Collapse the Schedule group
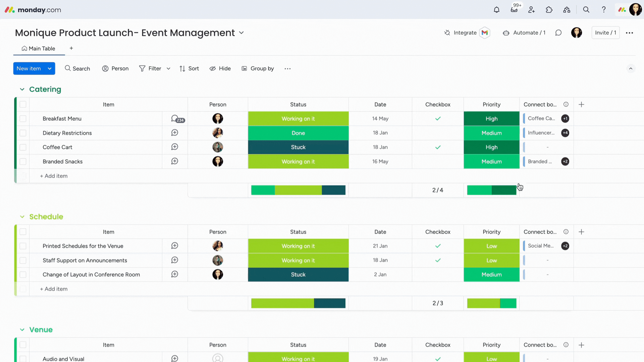This screenshot has height=362, width=644. [x=22, y=217]
